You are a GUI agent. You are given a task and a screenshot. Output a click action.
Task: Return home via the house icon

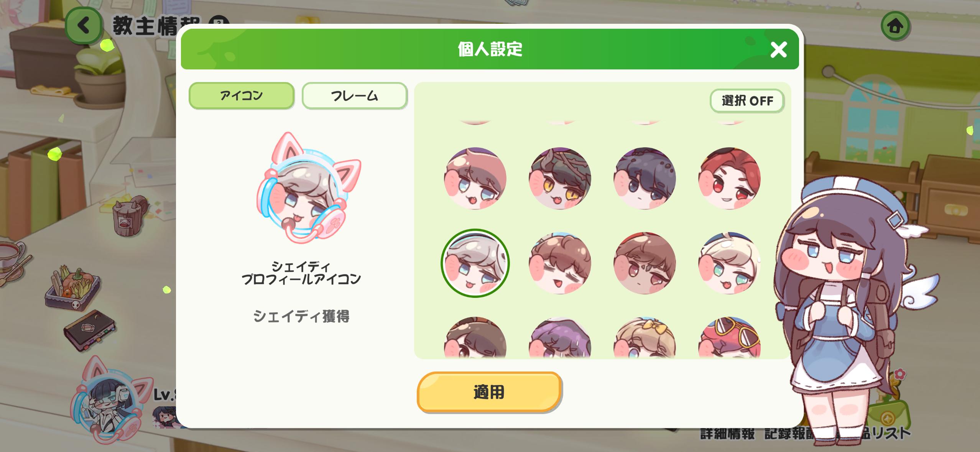895,26
